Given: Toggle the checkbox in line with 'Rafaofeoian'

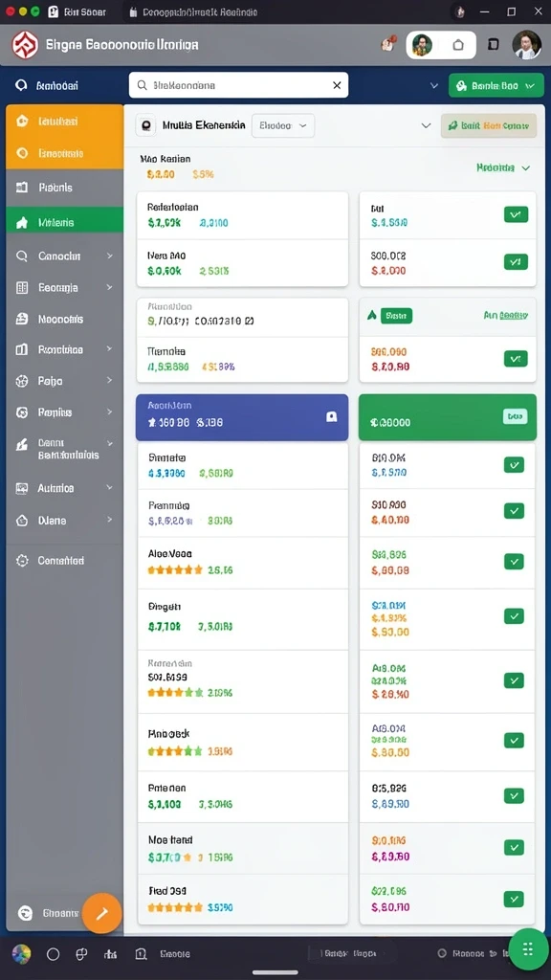Looking at the screenshot, I should tap(516, 214).
